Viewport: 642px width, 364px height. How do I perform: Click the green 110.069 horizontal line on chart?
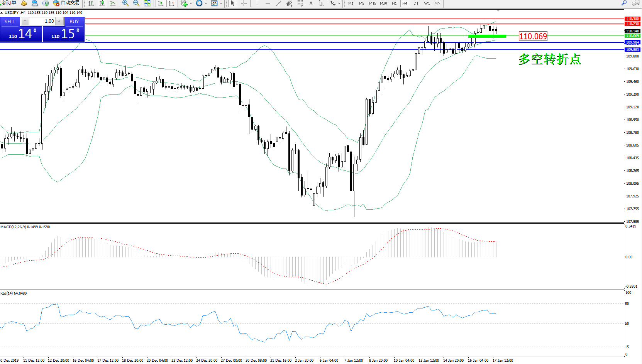click(270, 36)
